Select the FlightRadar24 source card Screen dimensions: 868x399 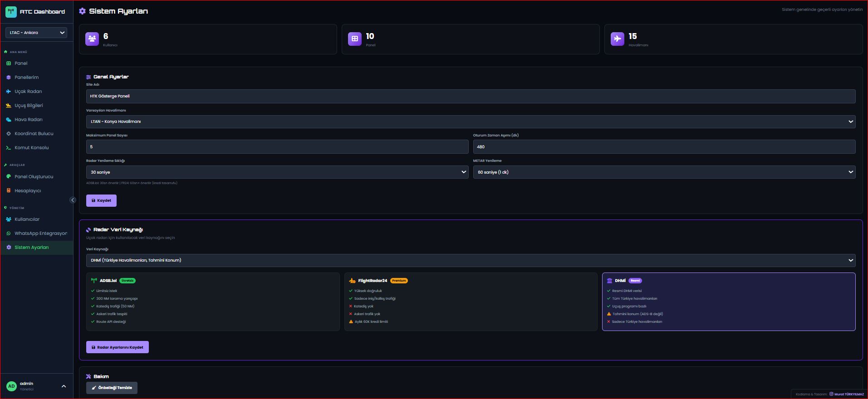tap(471, 302)
